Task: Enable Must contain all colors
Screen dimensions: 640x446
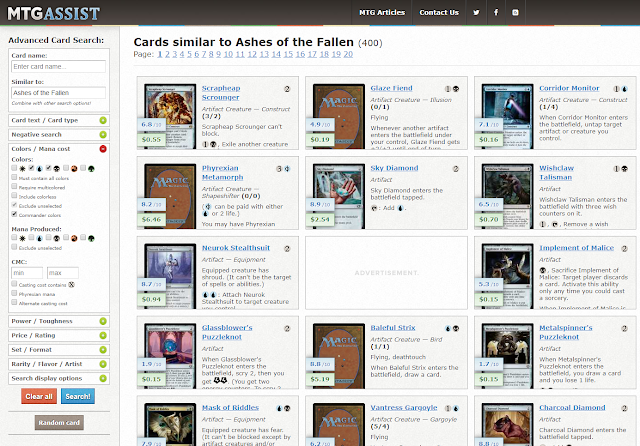Action: click(14, 177)
